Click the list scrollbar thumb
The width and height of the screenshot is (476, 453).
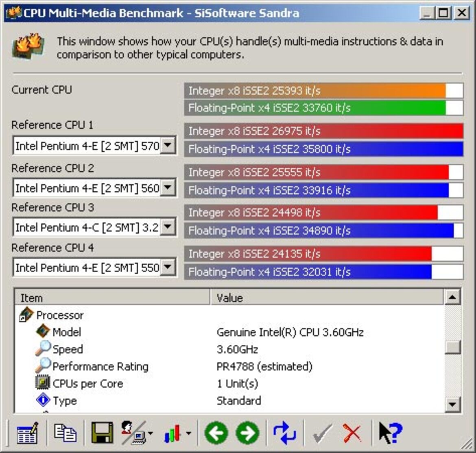tap(452, 347)
